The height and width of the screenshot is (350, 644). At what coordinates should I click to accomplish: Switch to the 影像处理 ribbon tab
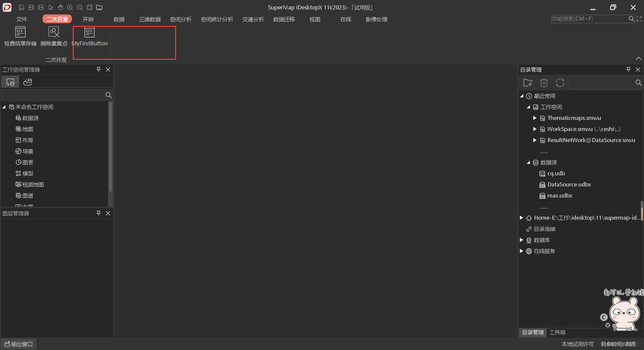click(377, 19)
